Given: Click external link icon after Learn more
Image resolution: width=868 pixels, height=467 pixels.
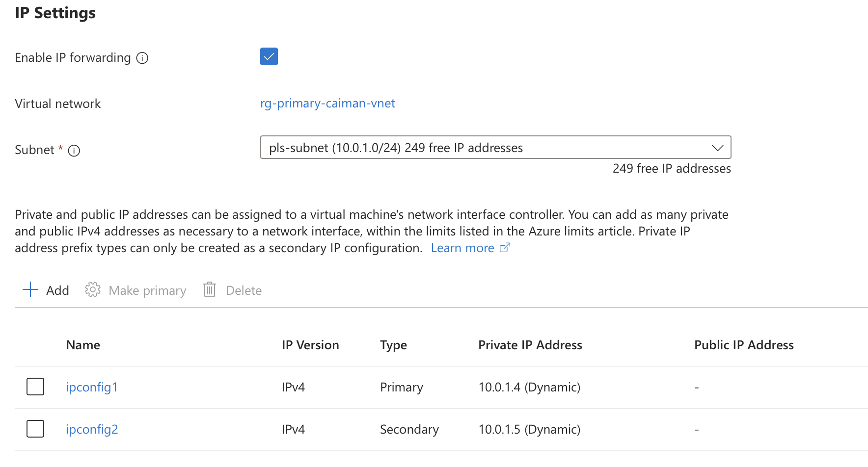Looking at the screenshot, I should pyautogui.click(x=504, y=248).
